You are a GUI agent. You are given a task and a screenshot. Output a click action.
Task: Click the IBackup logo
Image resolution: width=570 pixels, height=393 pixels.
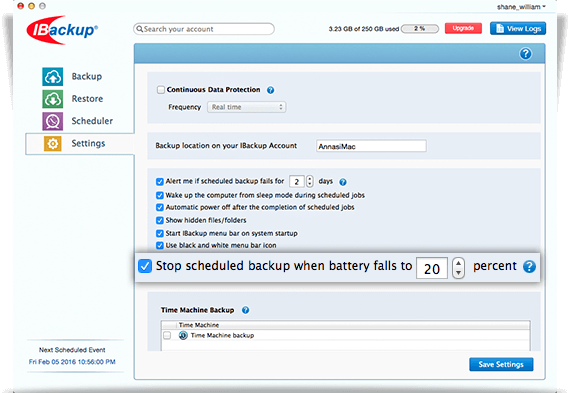pos(62,30)
